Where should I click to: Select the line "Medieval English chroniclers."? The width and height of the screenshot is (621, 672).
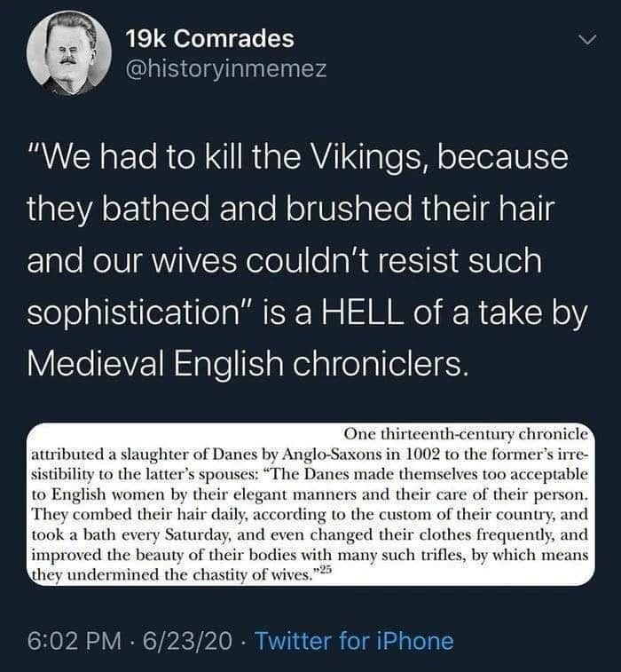click(248, 364)
